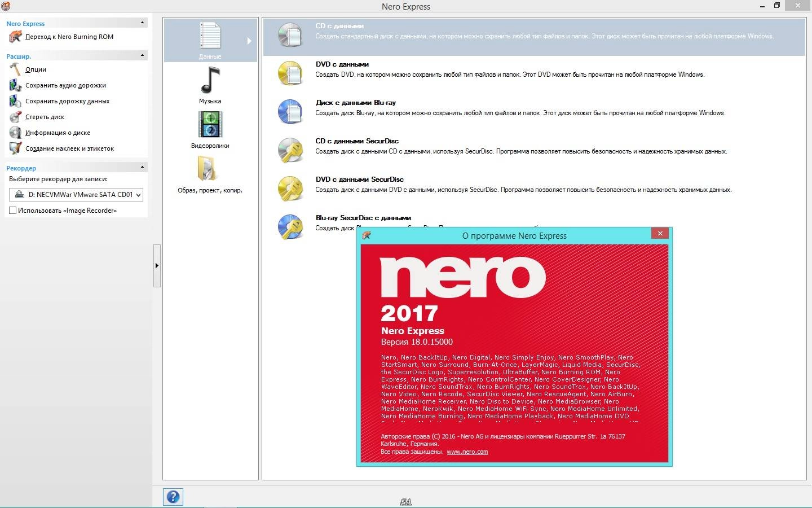Collapse the Расшир. sidebar section
Image resolution: width=812 pixels, height=508 pixels.
tap(142, 55)
